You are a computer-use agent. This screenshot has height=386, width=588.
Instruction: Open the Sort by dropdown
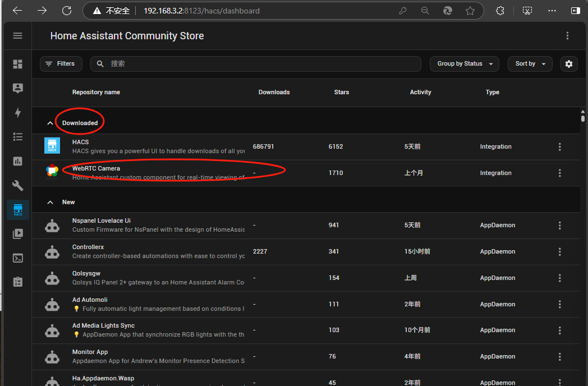pyautogui.click(x=530, y=64)
